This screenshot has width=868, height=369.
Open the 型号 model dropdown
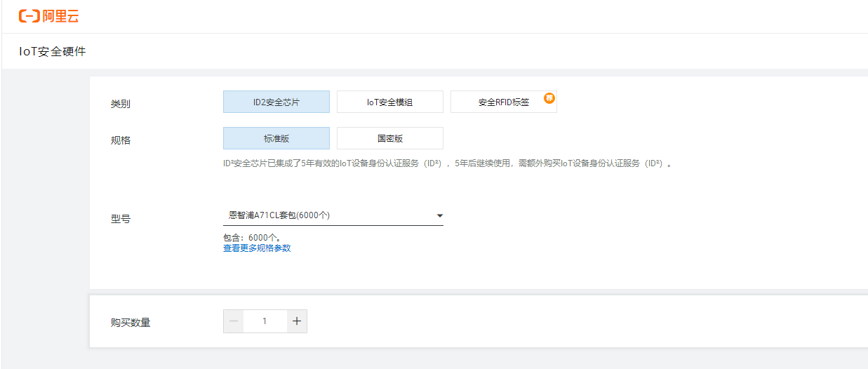point(333,215)
